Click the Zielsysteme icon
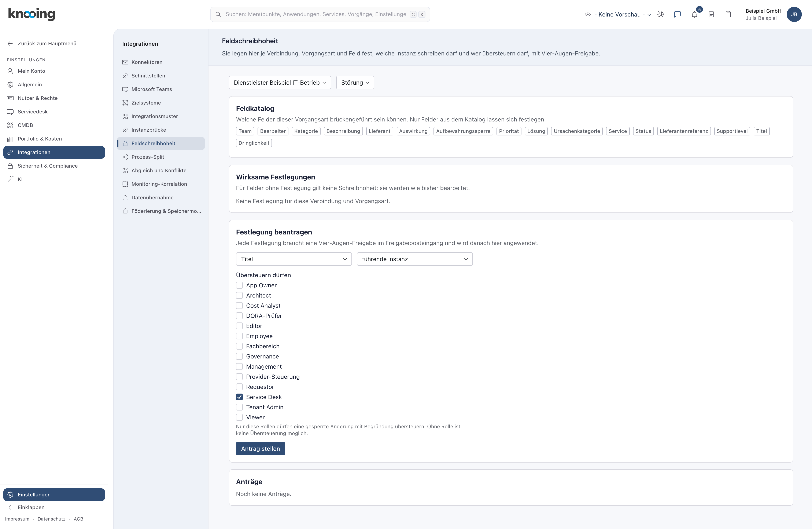Image resolution: width=812 pixels, height=529 pixels. (x=125, y=103)
